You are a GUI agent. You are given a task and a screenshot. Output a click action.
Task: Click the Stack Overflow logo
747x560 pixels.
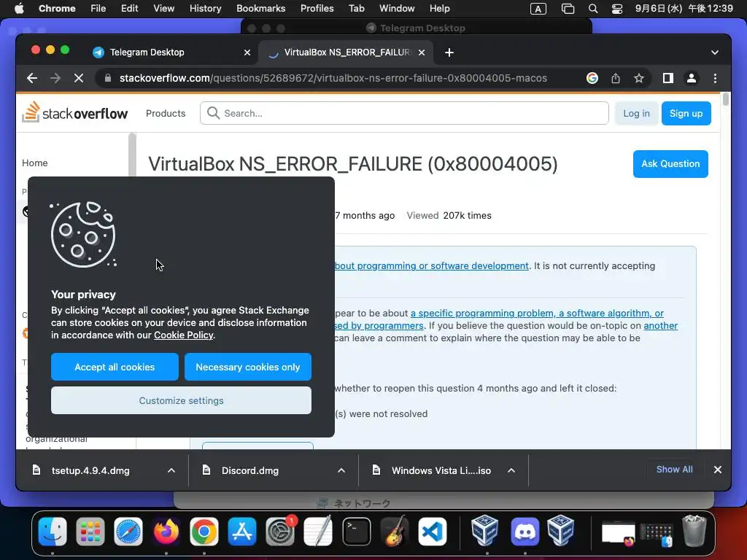[75, 113]
